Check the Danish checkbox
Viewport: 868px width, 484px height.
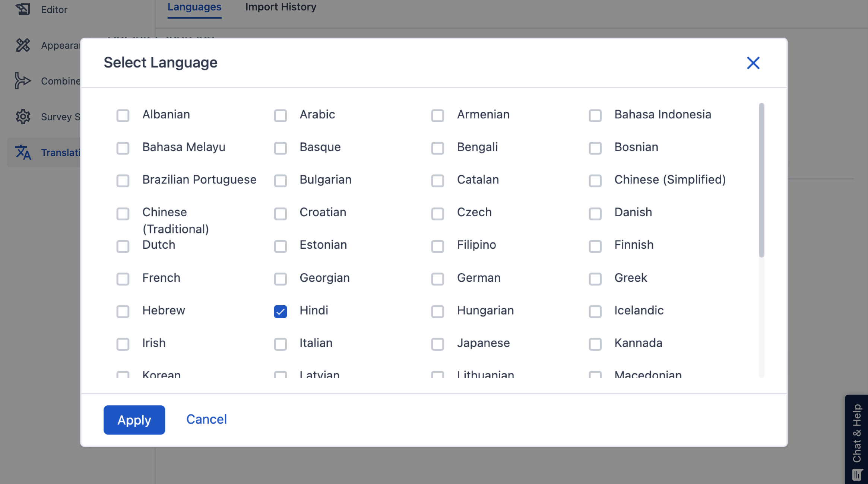click(595, 214)
